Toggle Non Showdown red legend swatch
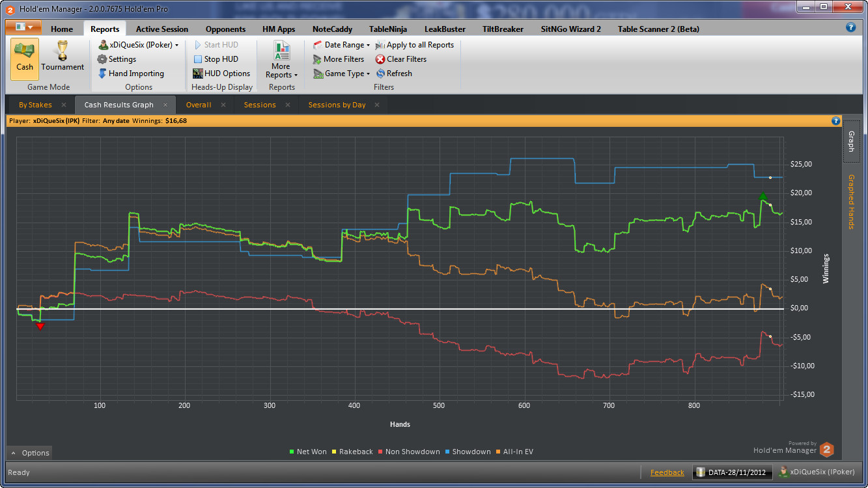Image resolution: width=868 pixels, height=488 pixels. [x=380, y=452]
